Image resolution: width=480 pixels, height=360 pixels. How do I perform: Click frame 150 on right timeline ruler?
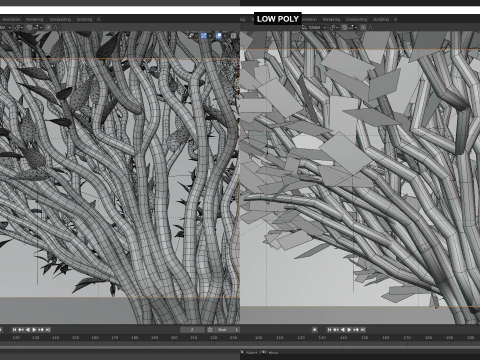point(365,338)
